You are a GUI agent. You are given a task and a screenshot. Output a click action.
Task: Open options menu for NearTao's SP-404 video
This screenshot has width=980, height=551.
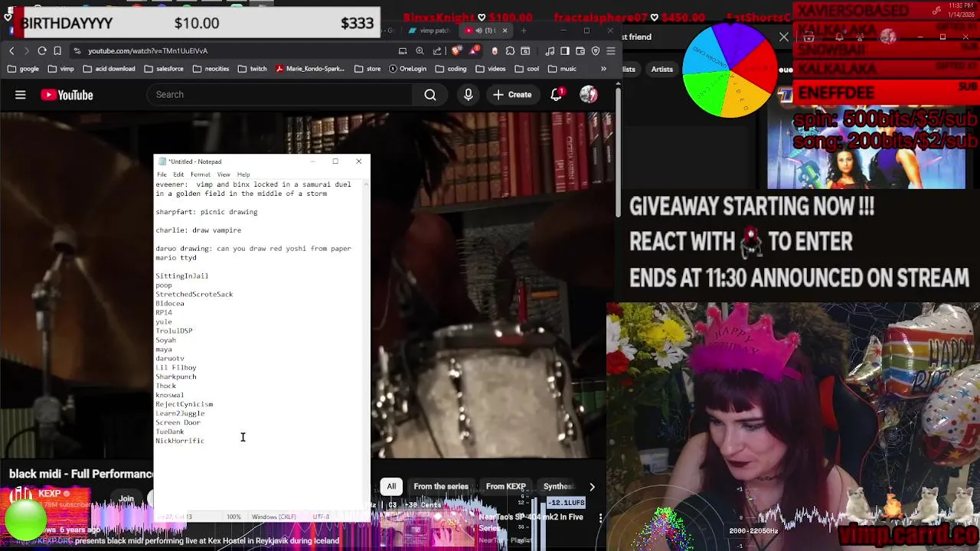pyautogui.click(x=601, y=518)
